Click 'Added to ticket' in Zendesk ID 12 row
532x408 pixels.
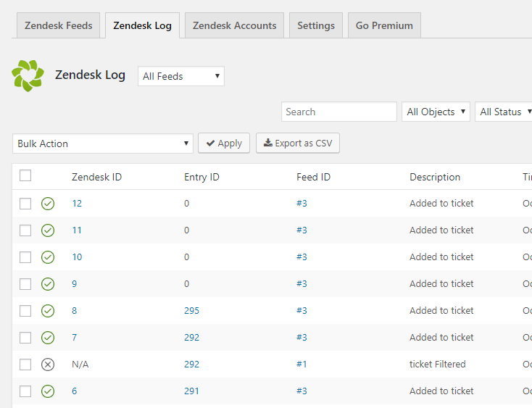441,203
